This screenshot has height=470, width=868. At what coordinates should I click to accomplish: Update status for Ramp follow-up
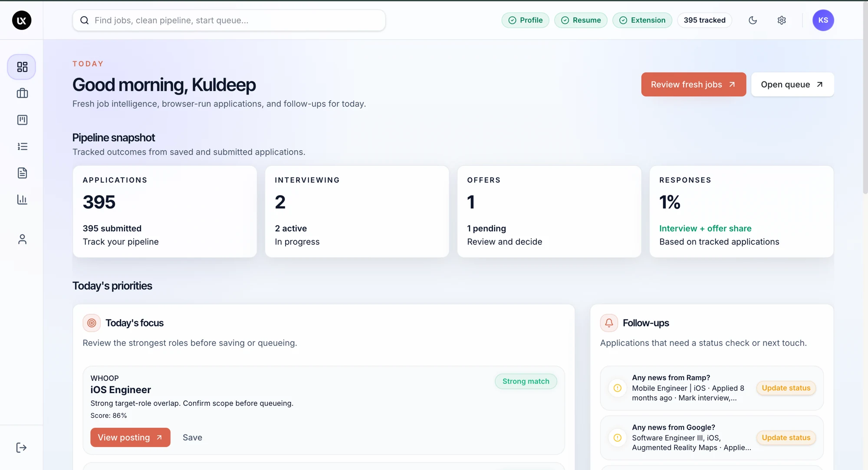(x=786, y=388)
